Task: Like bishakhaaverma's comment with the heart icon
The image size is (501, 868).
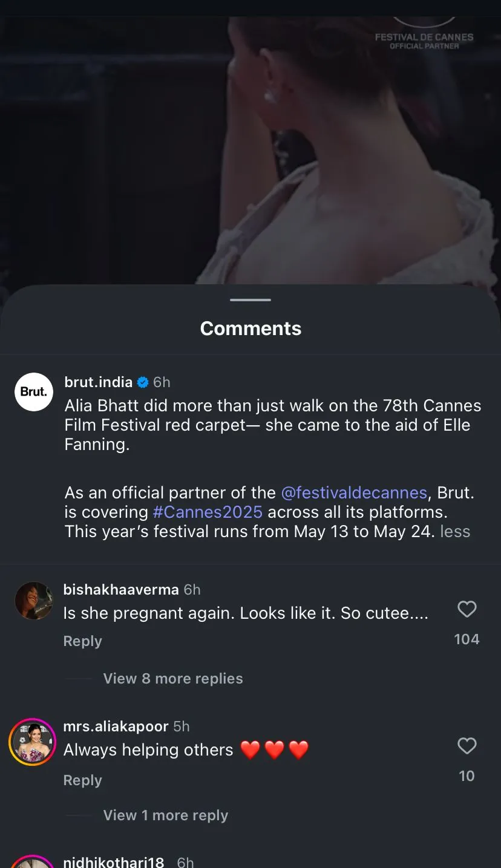Action: 467,609
